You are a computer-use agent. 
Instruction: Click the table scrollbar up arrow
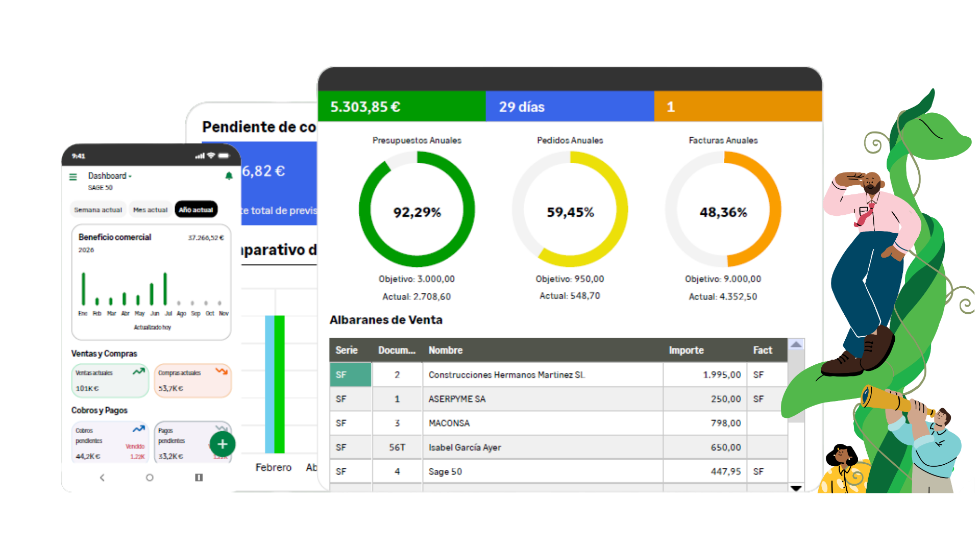coord(796,345)
